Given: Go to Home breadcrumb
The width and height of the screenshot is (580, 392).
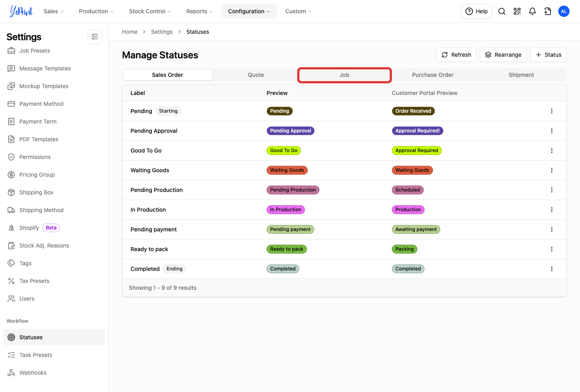Looking at the screenshot, I should pos(130,32).
